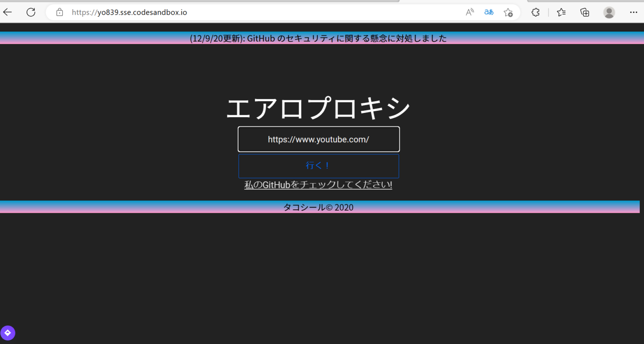Follow the 私のGitHub link
The width and height of the screenshot is (644, 344).
(318, 184)
